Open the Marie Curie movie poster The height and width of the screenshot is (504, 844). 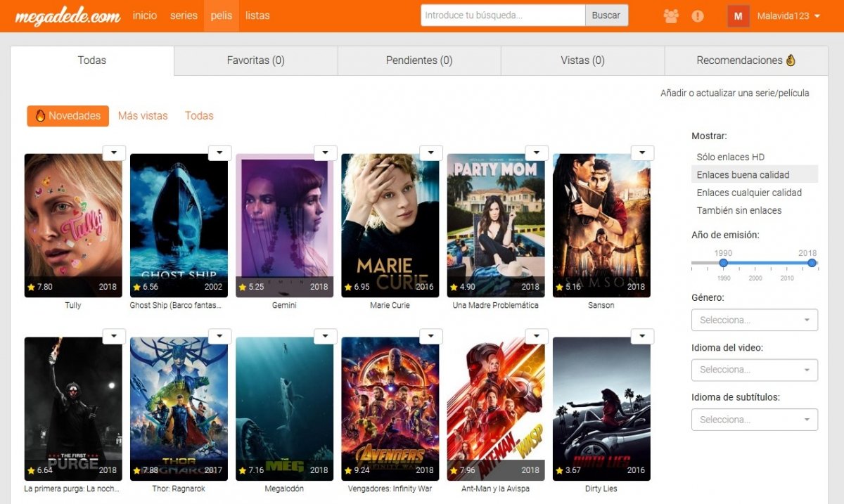(x=390, y=226)
